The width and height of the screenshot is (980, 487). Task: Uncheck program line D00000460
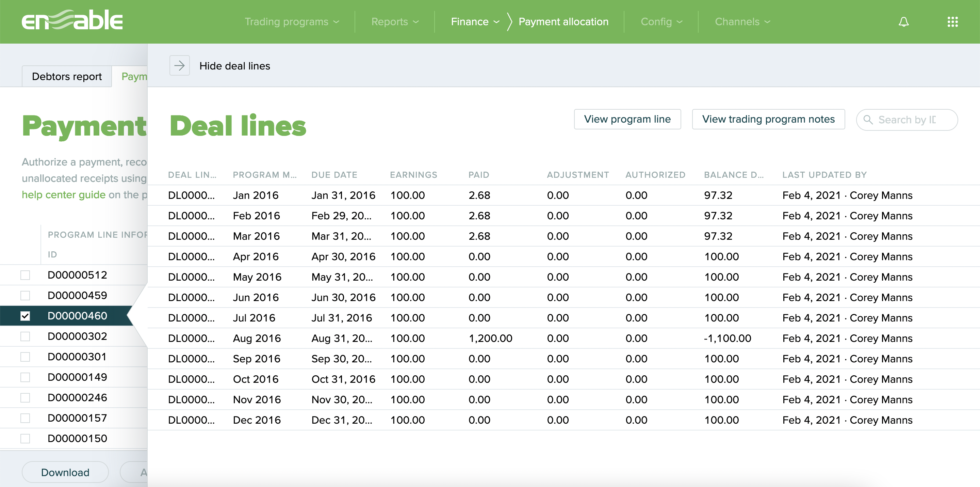25,315
